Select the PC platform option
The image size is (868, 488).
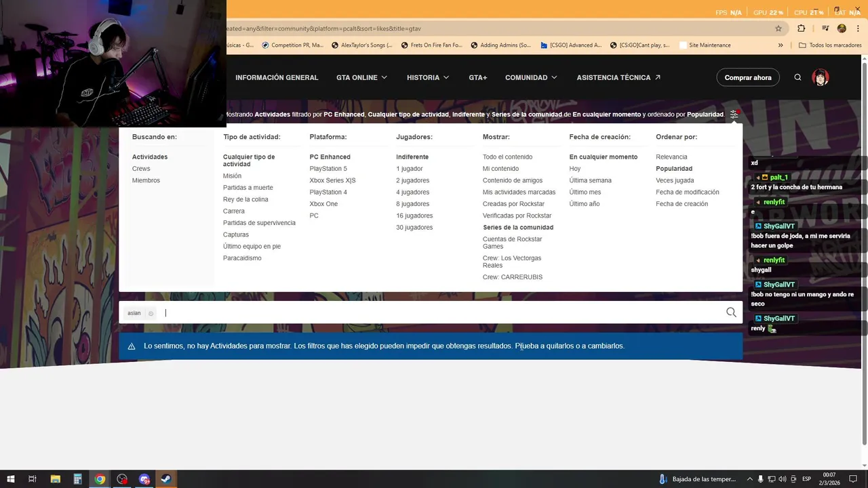point(314,216)
